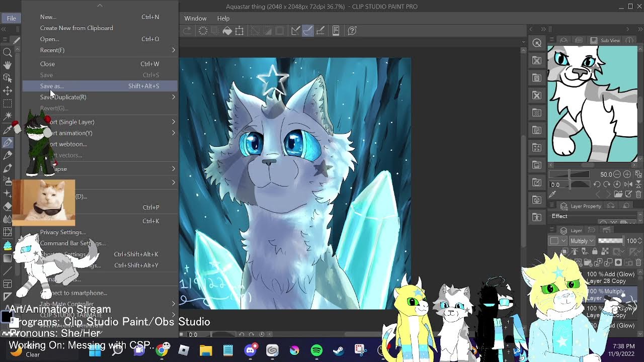Click the Clear selection spinner icon
The width and height of the screenshot is (644, 362).
coord(203,31)
